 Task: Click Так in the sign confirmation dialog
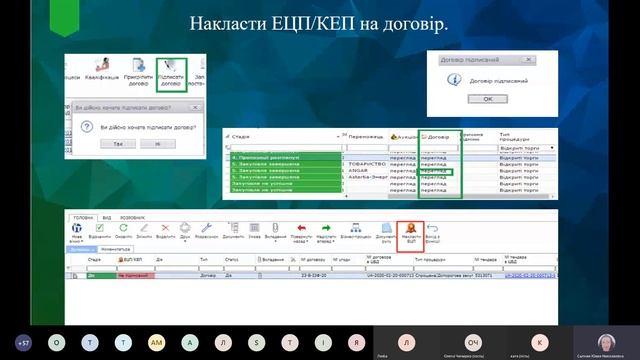(x=118, y=144)
